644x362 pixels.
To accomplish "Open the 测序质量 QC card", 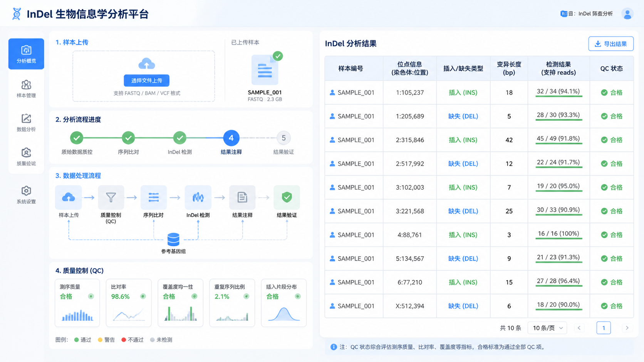I will point(77,303).
